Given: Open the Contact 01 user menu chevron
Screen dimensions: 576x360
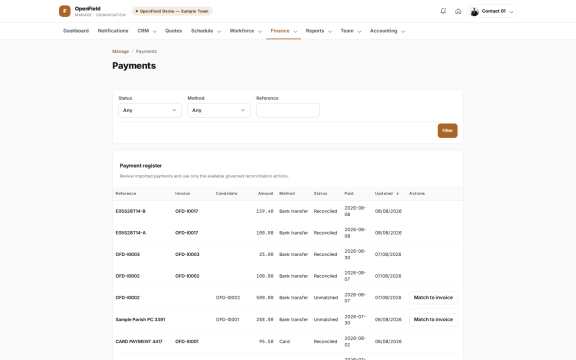Looking at the screenshot, I should click(x=511, y=12).
